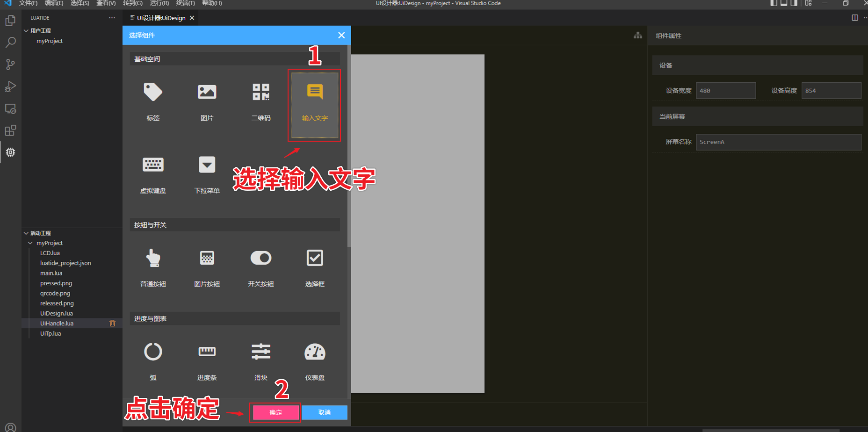Click the 确定 confirm button
Viewport: 868px width, 432px height.
[275, 412]
